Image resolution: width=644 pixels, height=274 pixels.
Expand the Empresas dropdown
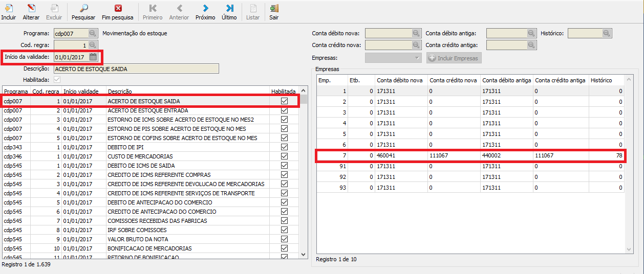pos(417,58)
